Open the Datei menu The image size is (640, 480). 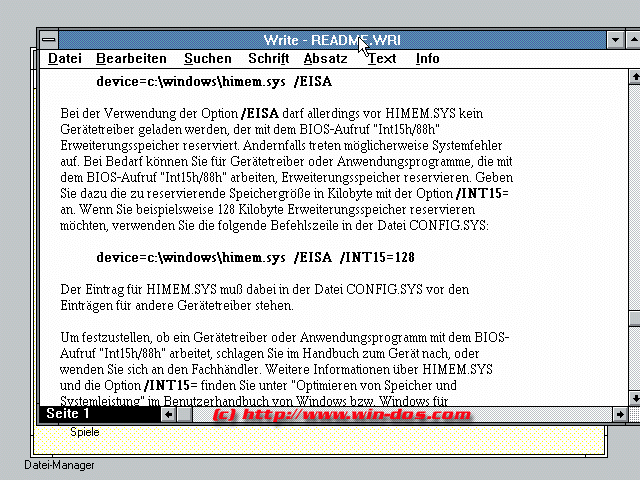(x=65, y=59)
